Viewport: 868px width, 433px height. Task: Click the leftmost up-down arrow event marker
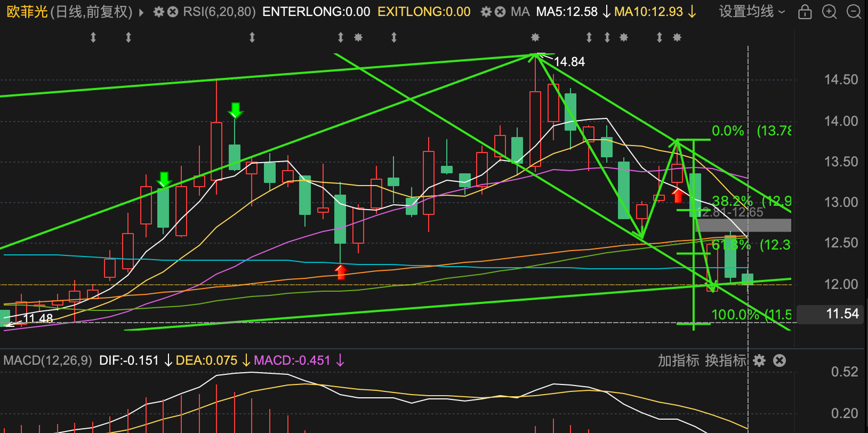pos(93,37)
